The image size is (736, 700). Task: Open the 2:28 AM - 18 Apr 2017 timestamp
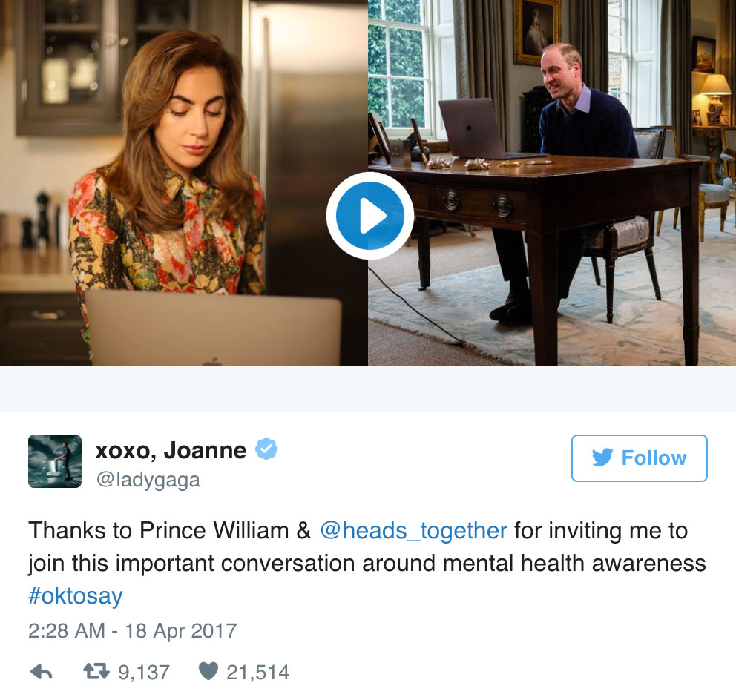pos(132,631)
